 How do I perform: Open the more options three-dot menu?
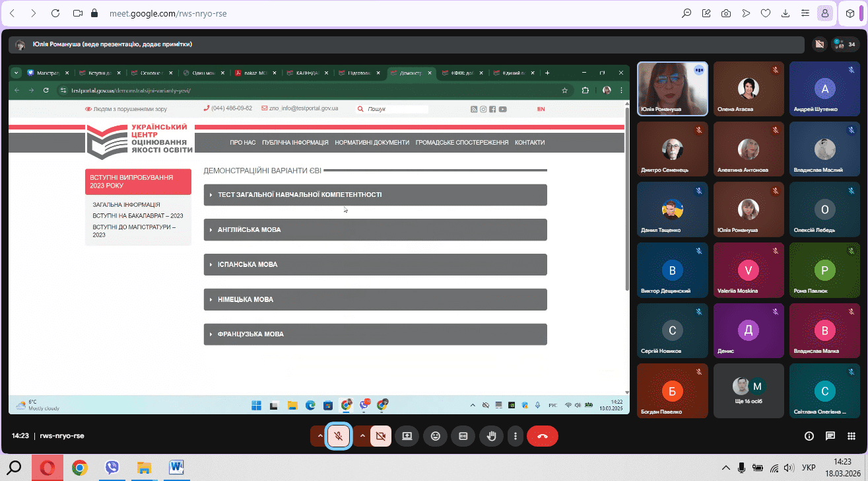pos(516,436)
